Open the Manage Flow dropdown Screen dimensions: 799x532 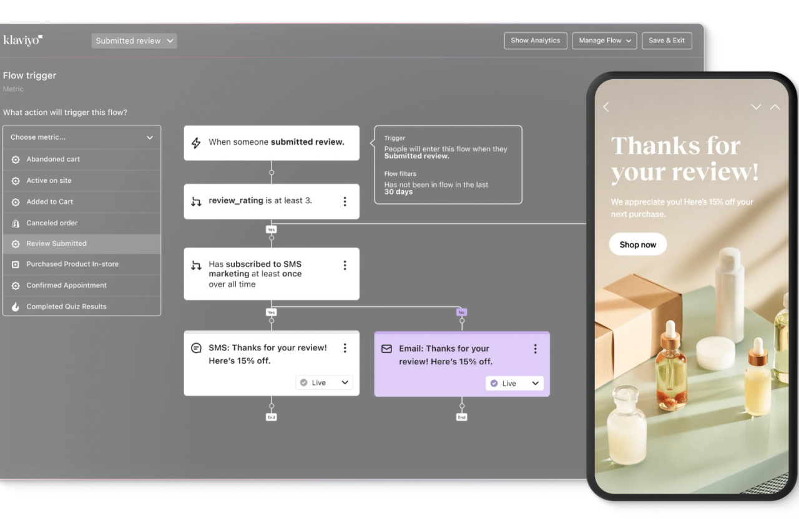click(x=604, y=40)
